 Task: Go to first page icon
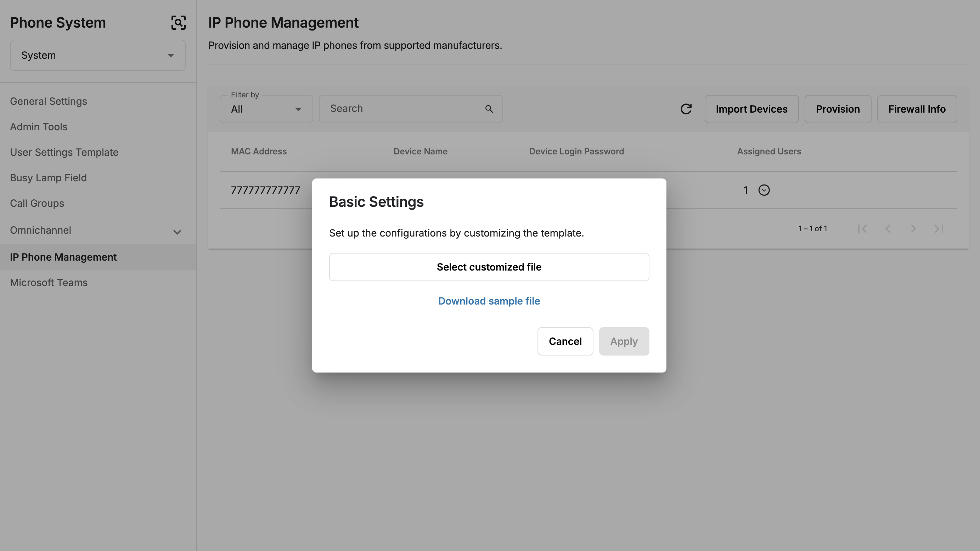click(x=862, y=228)
